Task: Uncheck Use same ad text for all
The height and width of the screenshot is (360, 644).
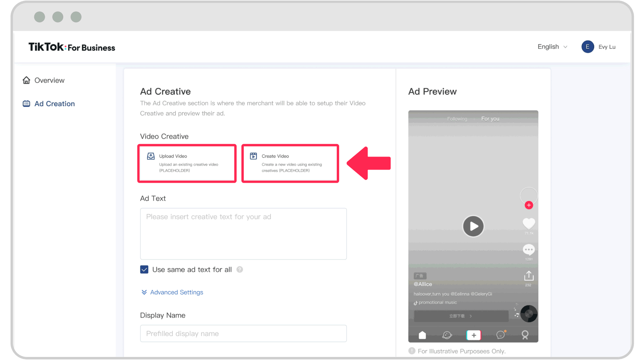Action: point(144,269)
